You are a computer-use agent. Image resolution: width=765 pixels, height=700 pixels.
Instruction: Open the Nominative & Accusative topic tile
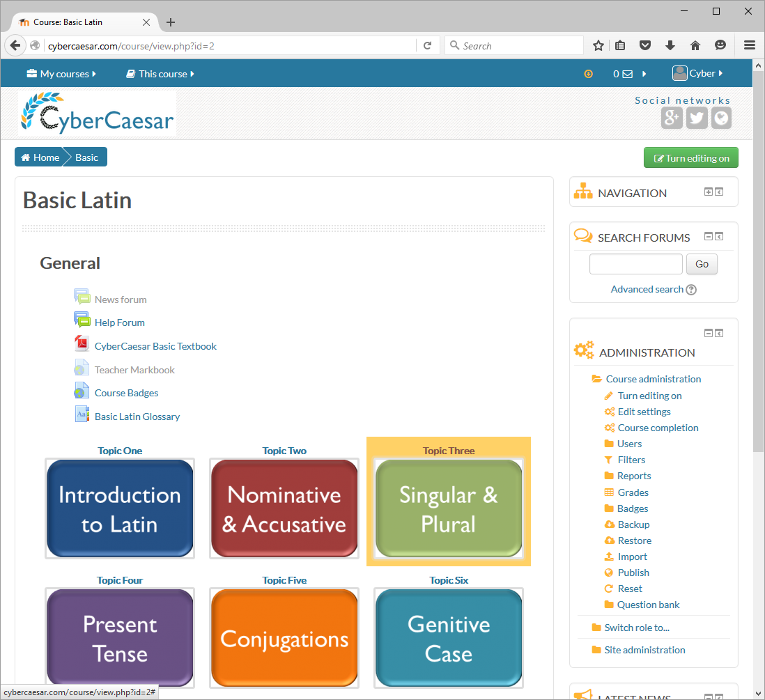pos(284,508)
